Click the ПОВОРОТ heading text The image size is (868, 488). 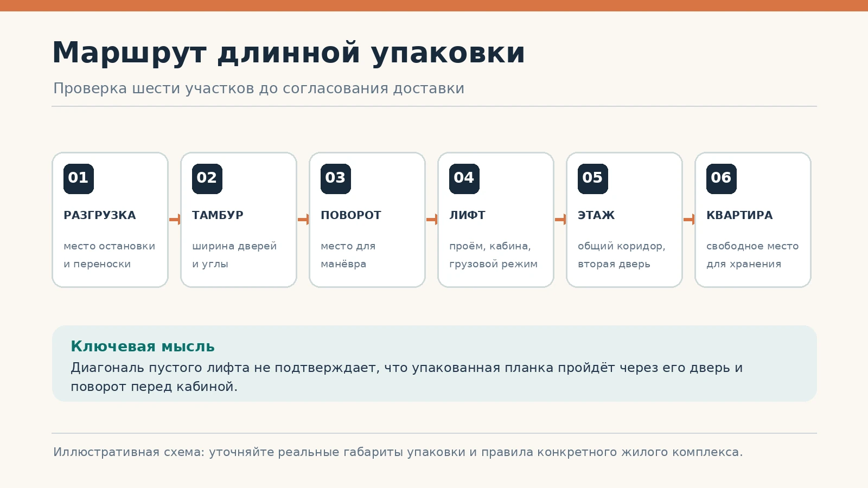(351, 215)
